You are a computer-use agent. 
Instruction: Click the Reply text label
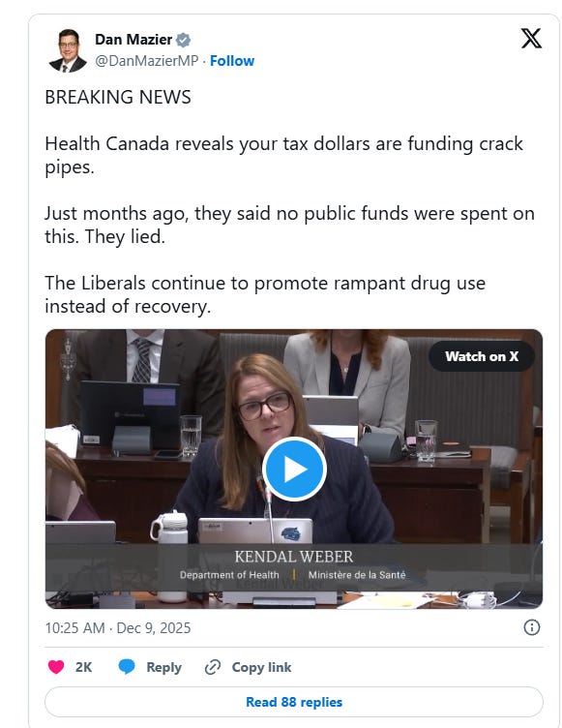(163, 667)
